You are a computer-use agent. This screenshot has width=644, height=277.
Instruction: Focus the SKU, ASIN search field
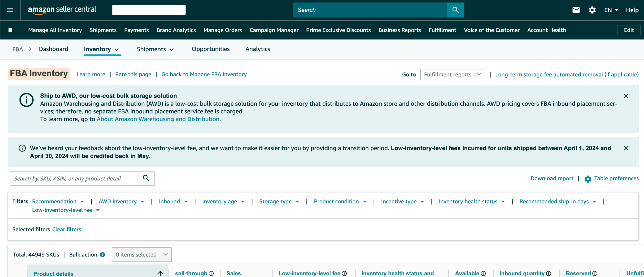click(74, 178)
